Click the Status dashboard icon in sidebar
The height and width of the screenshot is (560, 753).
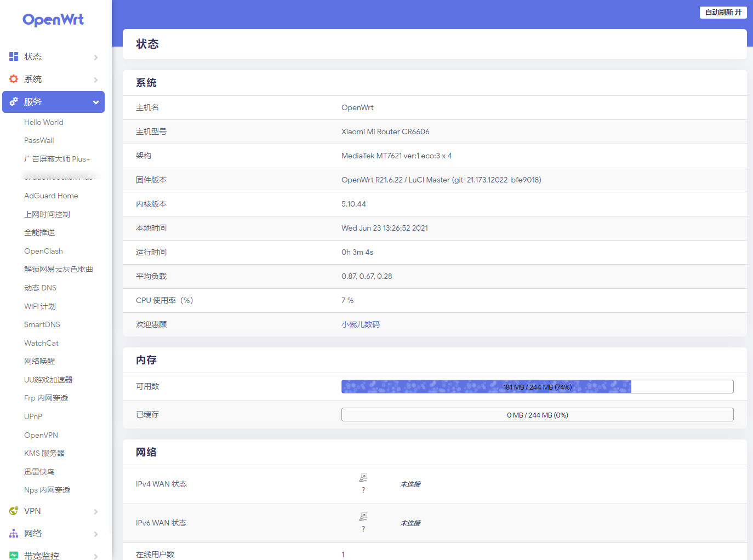[x=14, y=56]
